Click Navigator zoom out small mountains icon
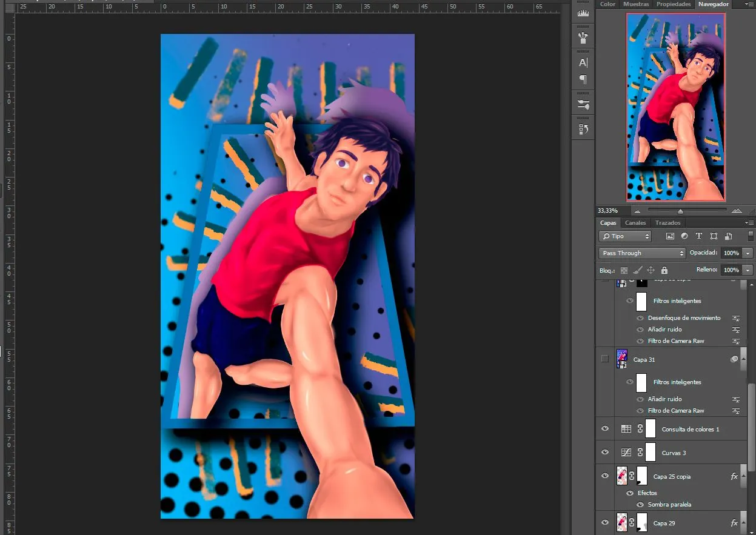The height and width of the screenshot is (535, 756). coord(637,211)
